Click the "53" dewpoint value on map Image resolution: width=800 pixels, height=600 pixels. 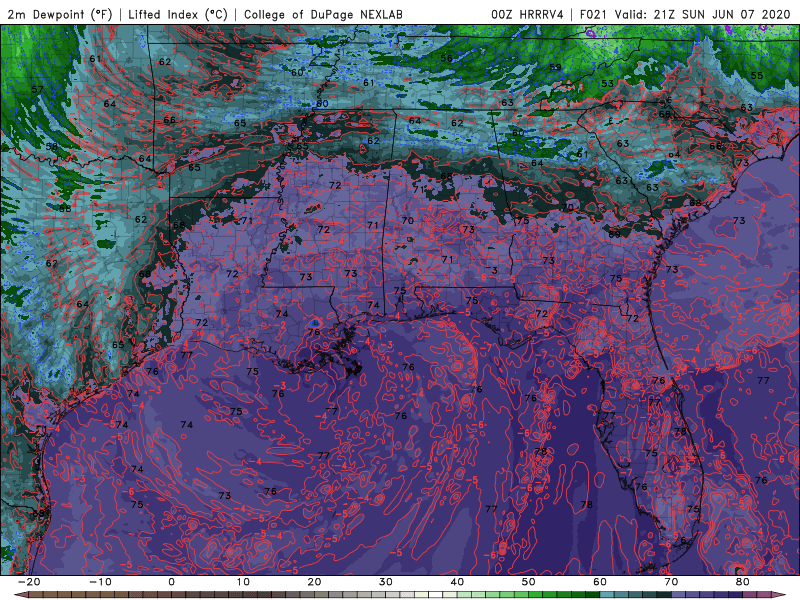pos(607,84)
